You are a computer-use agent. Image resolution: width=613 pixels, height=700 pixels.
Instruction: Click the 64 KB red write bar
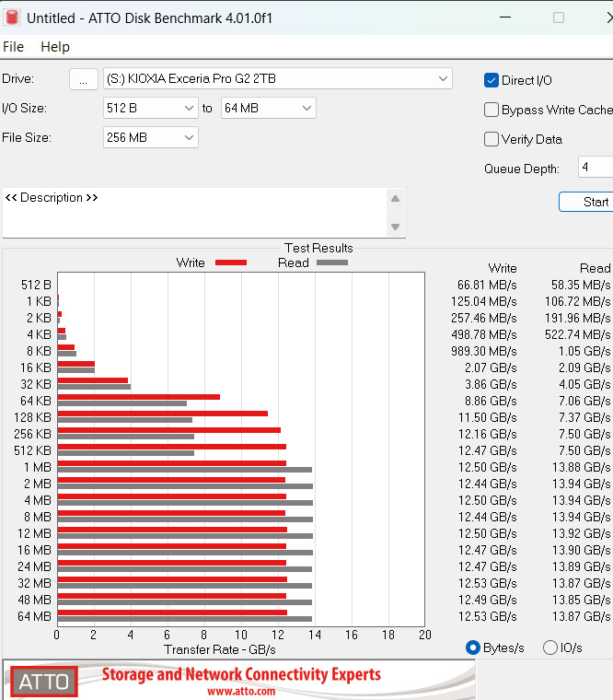[x=139, y=397]
